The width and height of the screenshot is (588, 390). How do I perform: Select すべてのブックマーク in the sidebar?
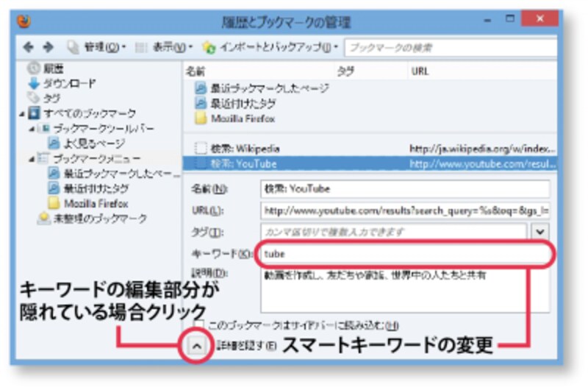click(x=89, y=113)
